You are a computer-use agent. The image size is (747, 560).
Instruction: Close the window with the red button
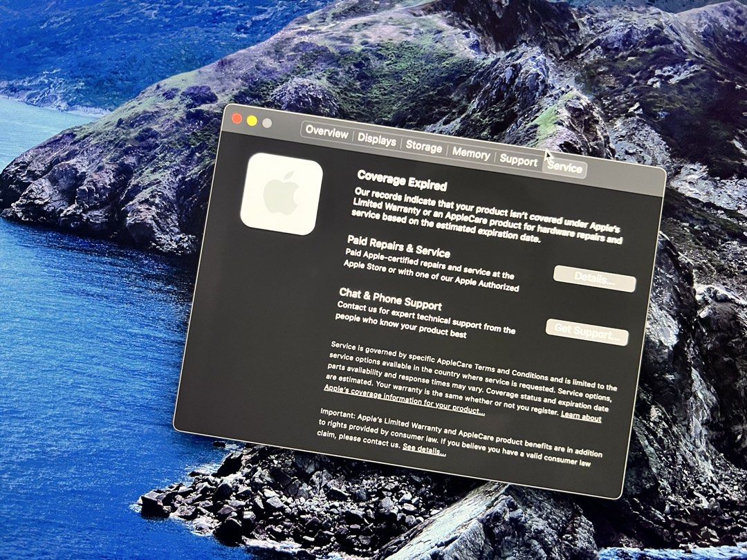coord(237,119)
